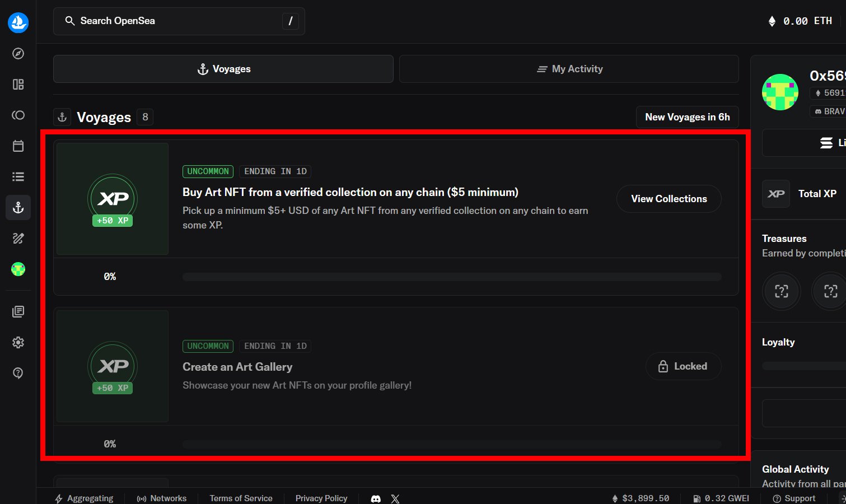The height and width of the screenshot is (504, 846).
Task: Select the Voyages tab
Action: coord(223,69)
